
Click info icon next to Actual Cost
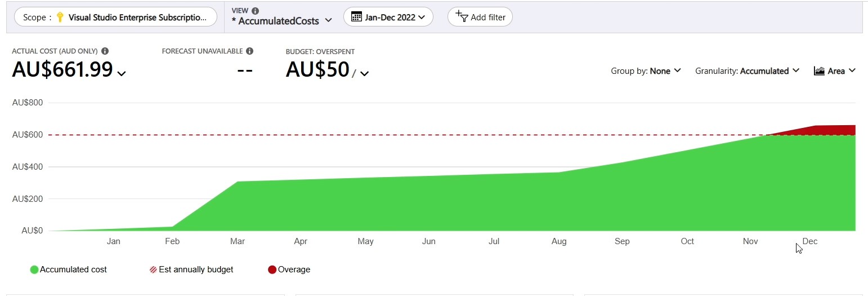(x=105, y=51)
